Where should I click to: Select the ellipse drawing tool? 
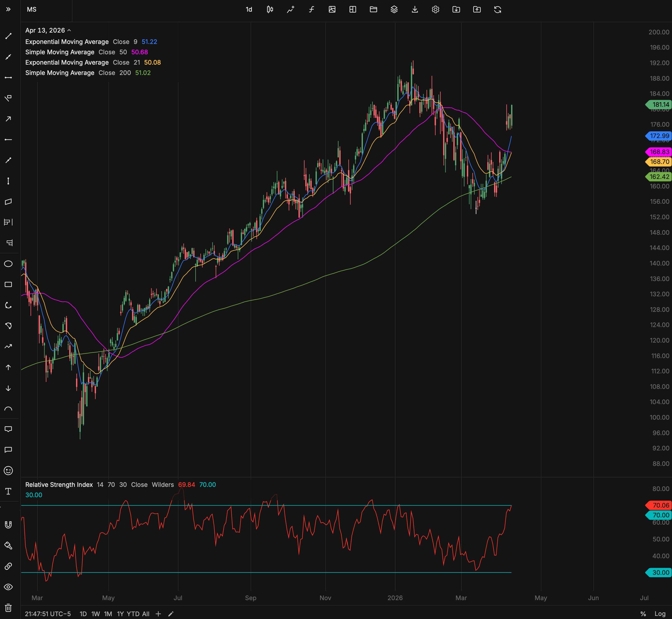coord(8,264)
